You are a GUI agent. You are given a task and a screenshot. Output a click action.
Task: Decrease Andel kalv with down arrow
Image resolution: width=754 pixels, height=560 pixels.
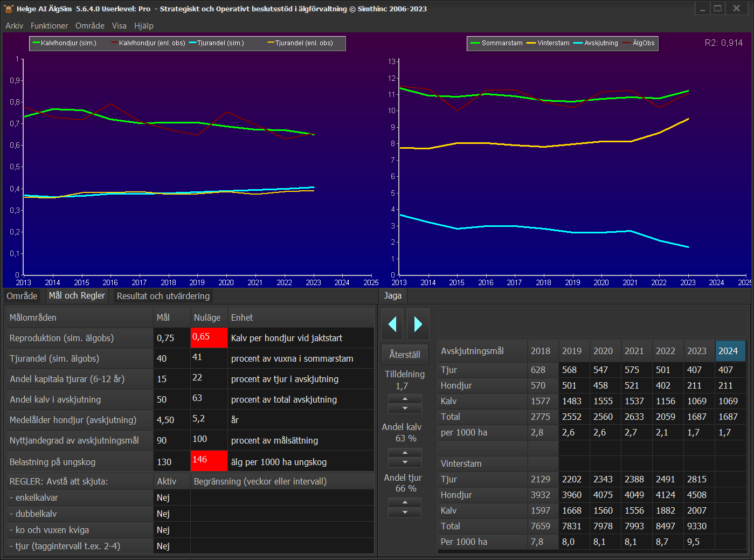(x=405, y=462)
